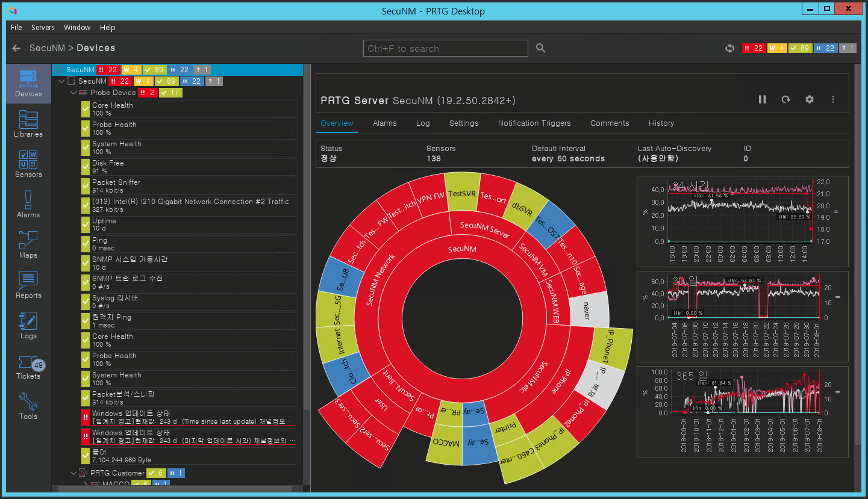Click the Disk Free sensor status icon
Viewport: 868px width, 499px height.
[x=86, y=167]
